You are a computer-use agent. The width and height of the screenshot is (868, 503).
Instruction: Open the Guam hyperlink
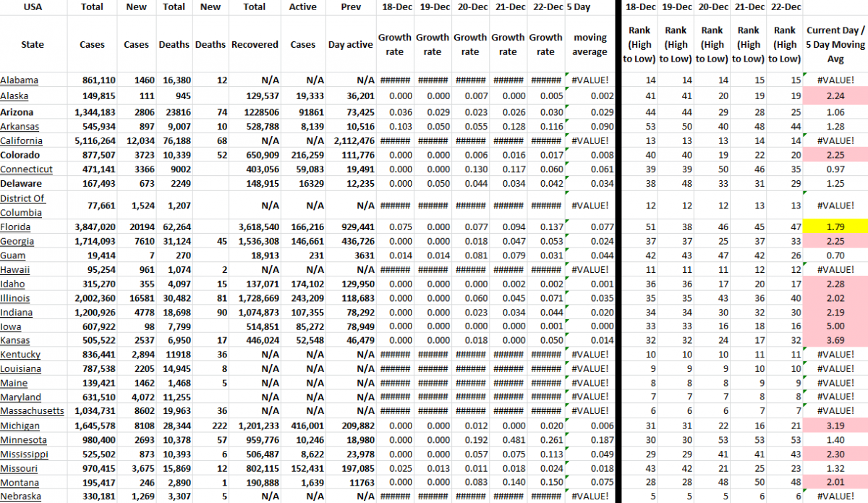pyautogui.click(x=14, y=255)
